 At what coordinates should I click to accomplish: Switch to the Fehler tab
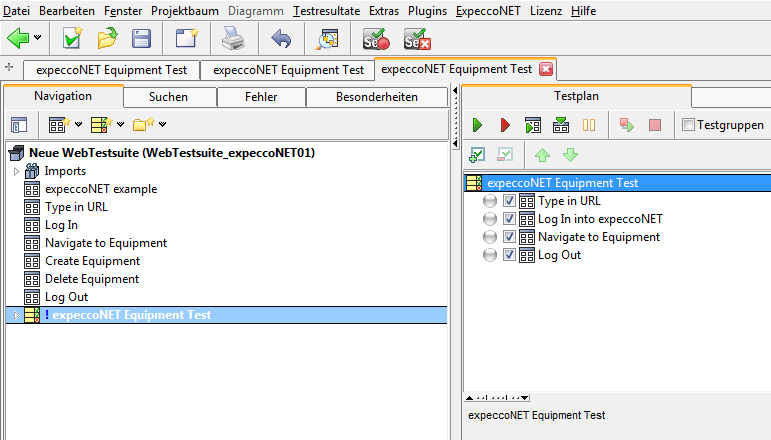tap(261, 97)
